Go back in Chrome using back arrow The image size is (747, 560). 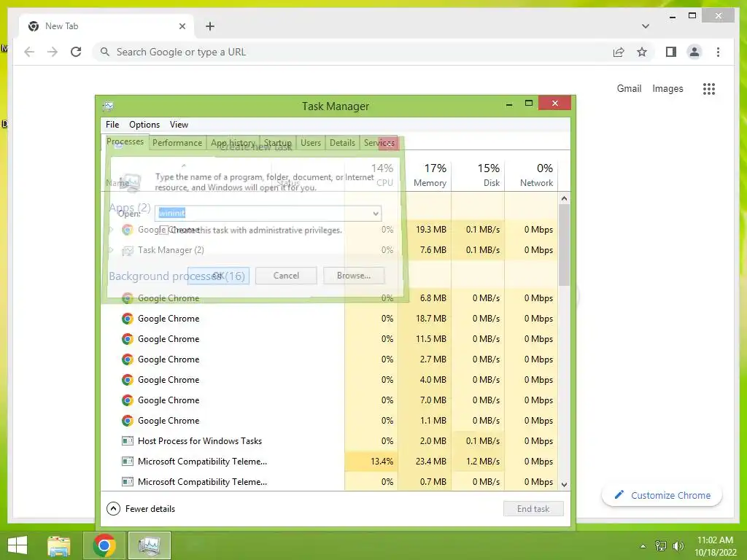29,52
